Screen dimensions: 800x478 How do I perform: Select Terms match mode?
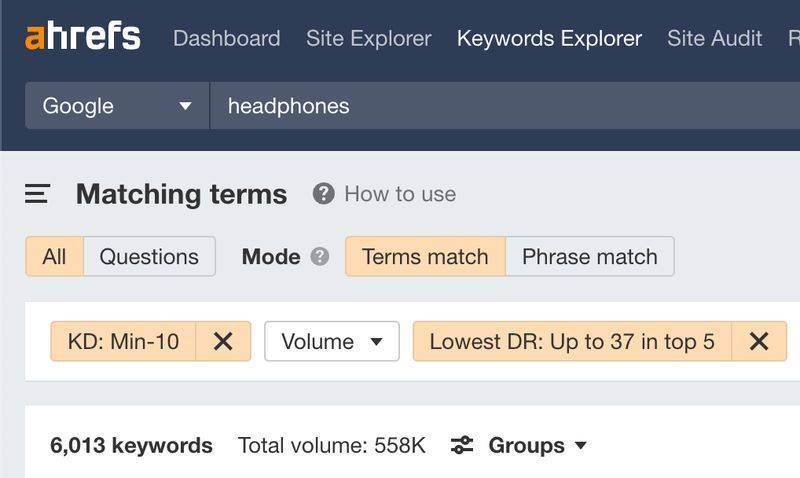pyautogui.click(x=425, y=257)
